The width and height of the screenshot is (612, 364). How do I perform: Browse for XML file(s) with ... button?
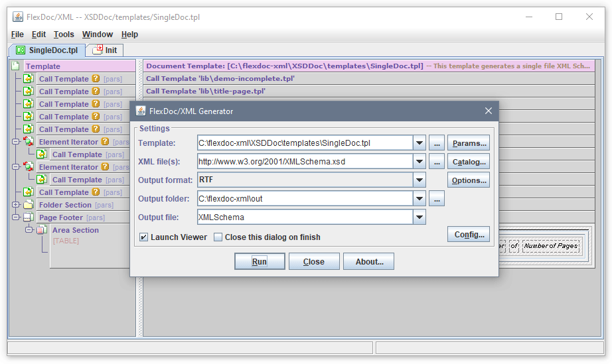click(437, 161)
